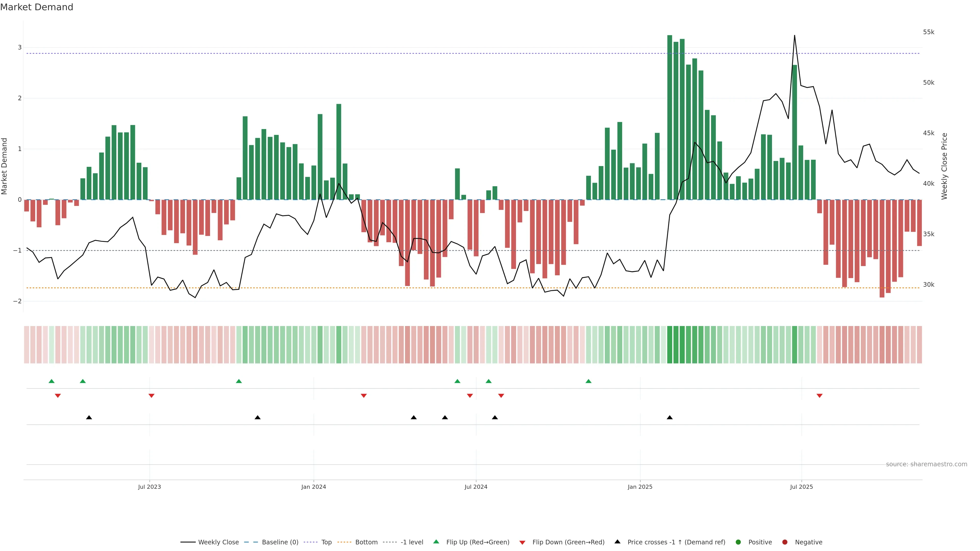Click the Market Demand chart title
Screen dimensions: 980x551
pyautogui.click(x=36, y=7)
